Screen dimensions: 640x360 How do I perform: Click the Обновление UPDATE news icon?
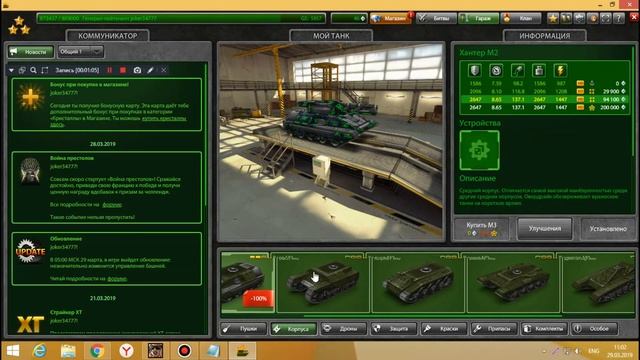point(30,251)
